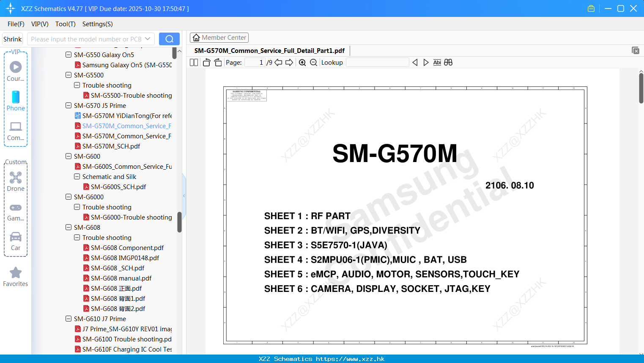Viewport: 644px width, 363px height.
Task: Open the File(F) menu
Action: (16, 24)
